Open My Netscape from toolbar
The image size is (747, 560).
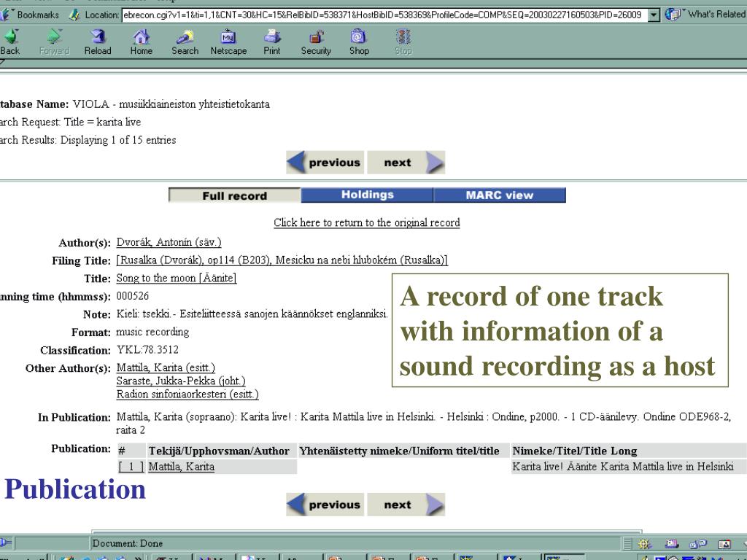coord(228,42)
